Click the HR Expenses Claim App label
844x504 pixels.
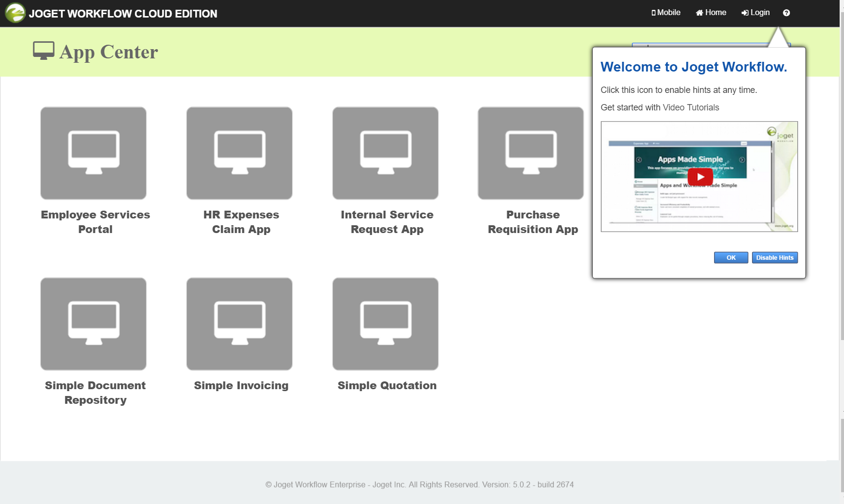coord(241,222)
